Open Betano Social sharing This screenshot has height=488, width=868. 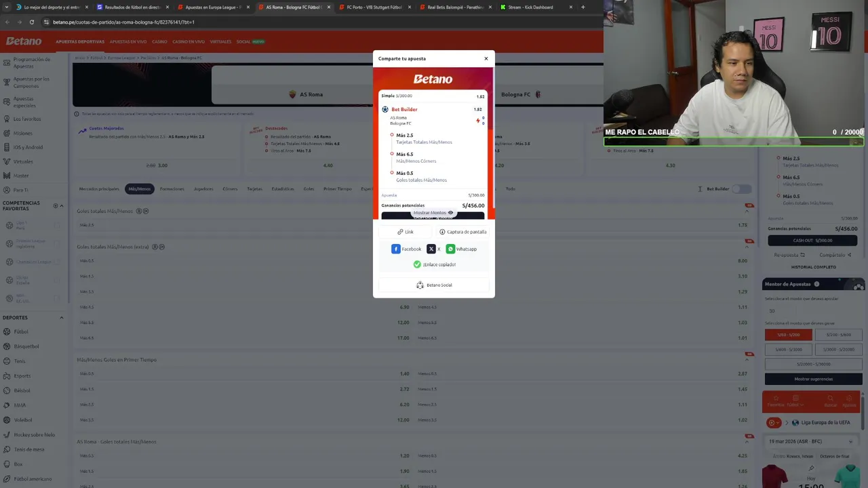[434, 285]
